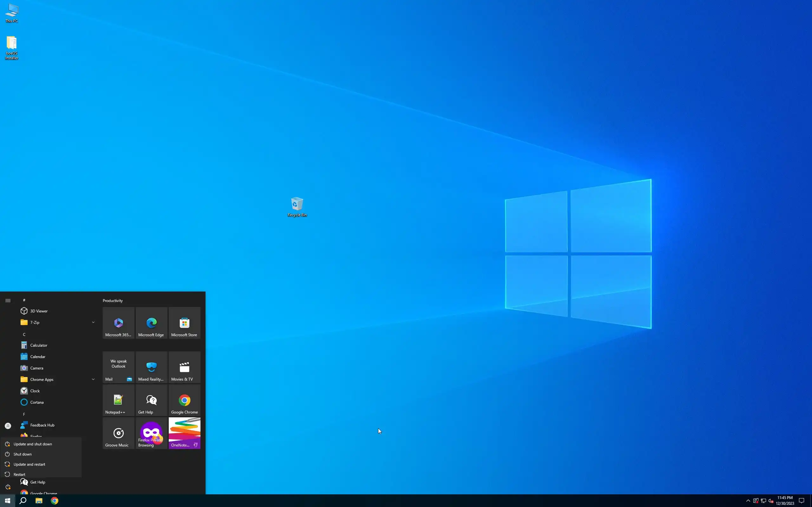812x507 pixels.
Task: Launch the Firefox Private Browsing tile
Action: (x=151, y=433)
